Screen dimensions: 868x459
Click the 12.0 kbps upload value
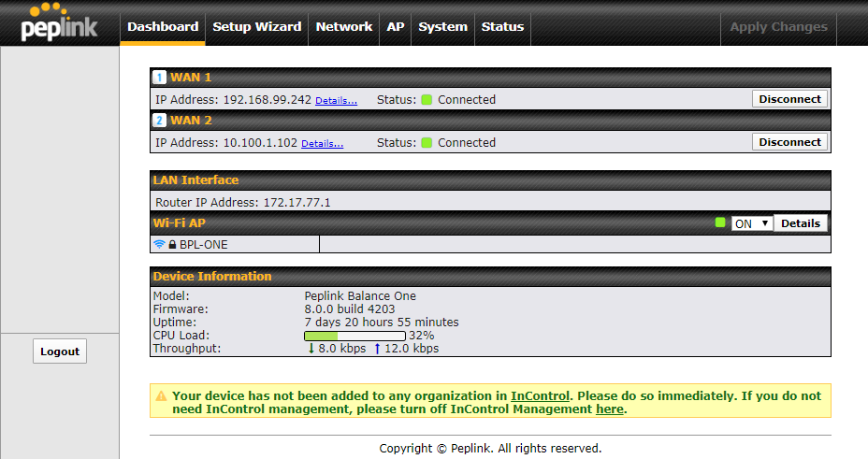tap(412, 349)
